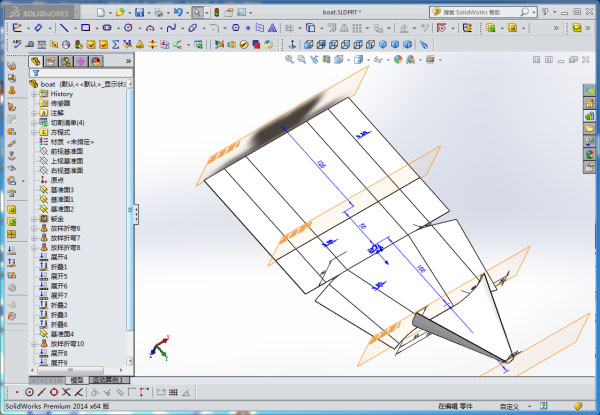Expand the 放样折弯6 feature
The width and height of the screenshot is (600, 415).
(34, 228)
